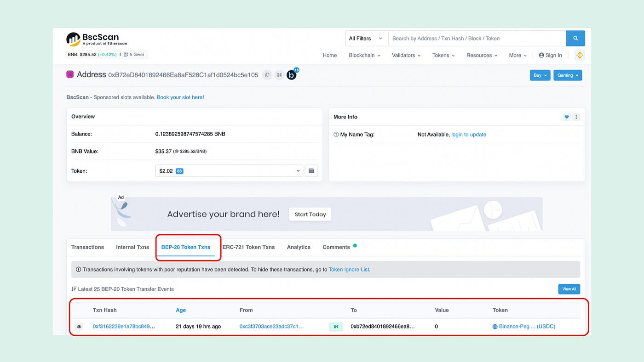
Task: Select the BEP-20 Token Txns tab
Action: [186, 247]
